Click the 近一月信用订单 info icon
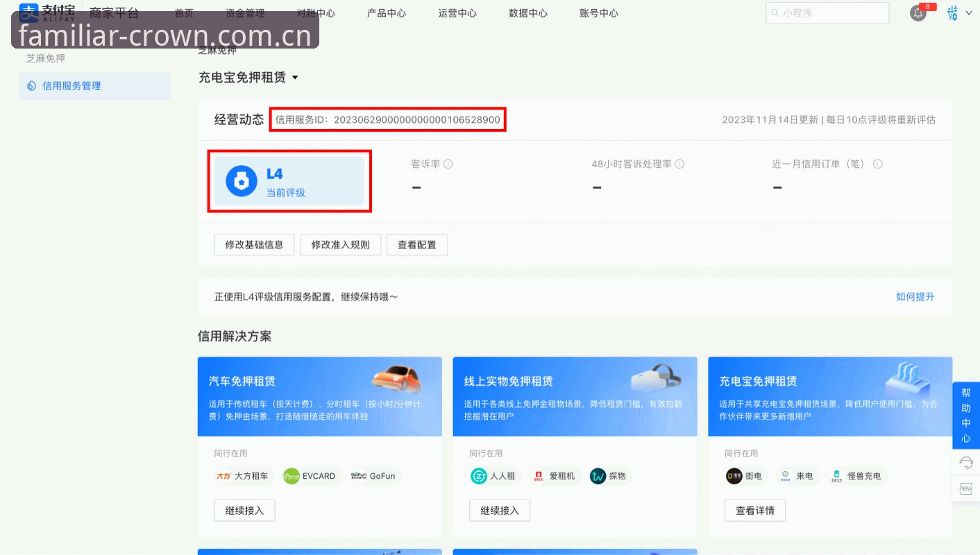 (x=878, y=164)
